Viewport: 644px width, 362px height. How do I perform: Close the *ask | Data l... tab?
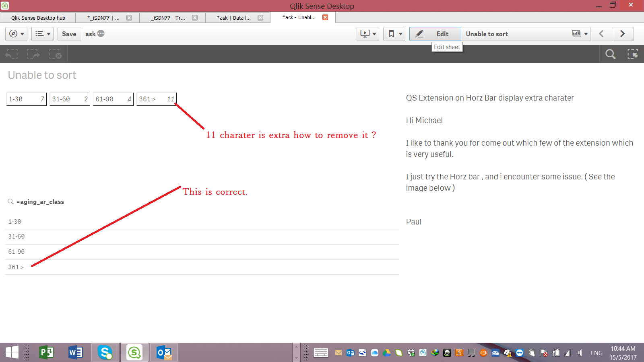[260, 18]
